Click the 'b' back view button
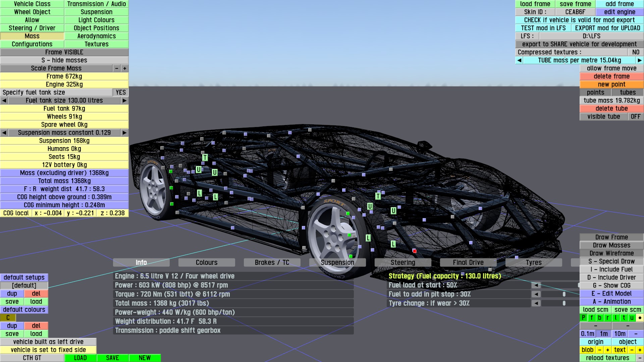 tap(599, 318)
